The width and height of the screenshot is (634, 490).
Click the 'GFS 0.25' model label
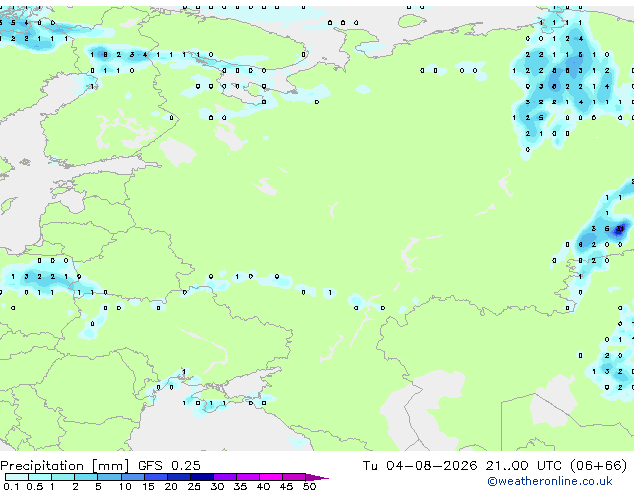(x=169, y=466)
